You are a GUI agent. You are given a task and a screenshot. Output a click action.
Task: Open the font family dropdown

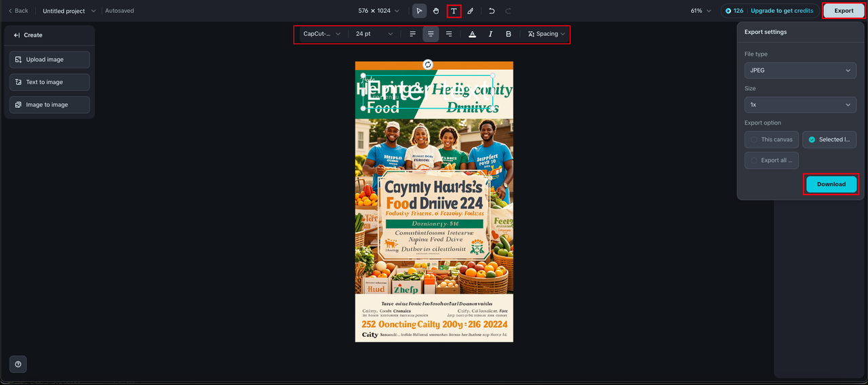(321, 34)
